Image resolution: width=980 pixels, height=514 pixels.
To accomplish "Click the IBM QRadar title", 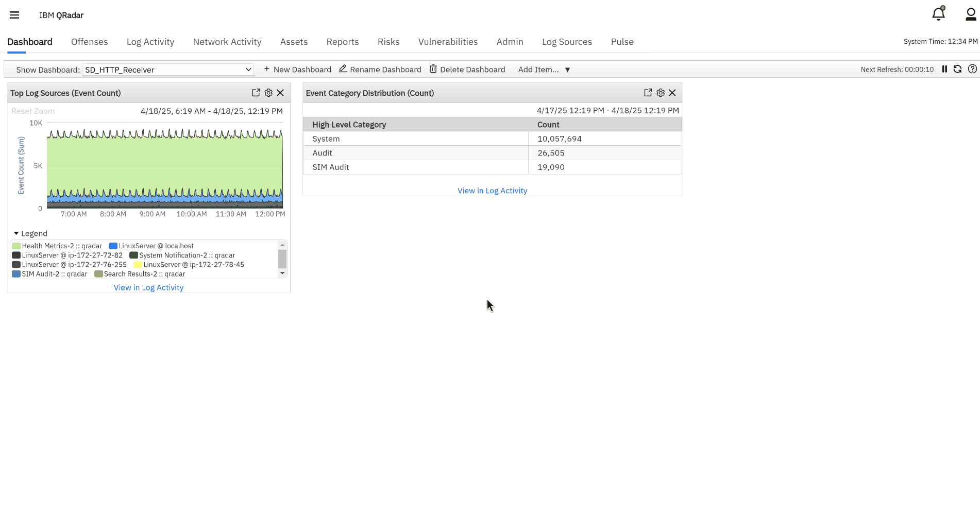I will click(x=61, y=15).
